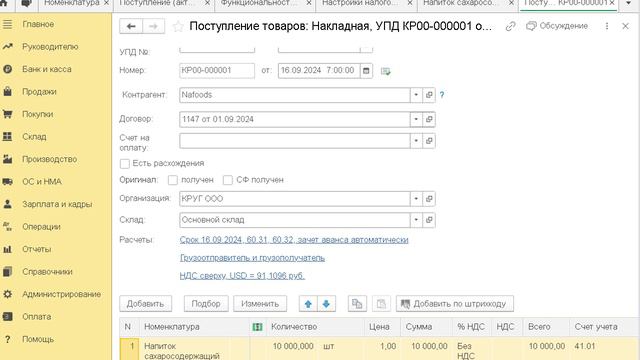
Task: Switch to the Поступление (акт... tab
Action: tap(158, 3)
